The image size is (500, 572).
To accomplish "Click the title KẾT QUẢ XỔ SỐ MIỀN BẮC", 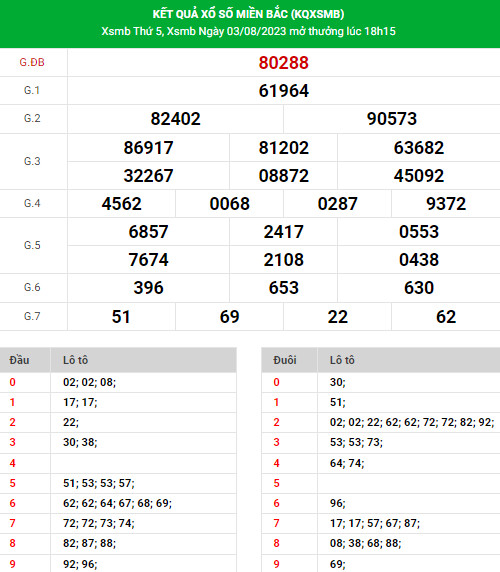I will 221,14.
